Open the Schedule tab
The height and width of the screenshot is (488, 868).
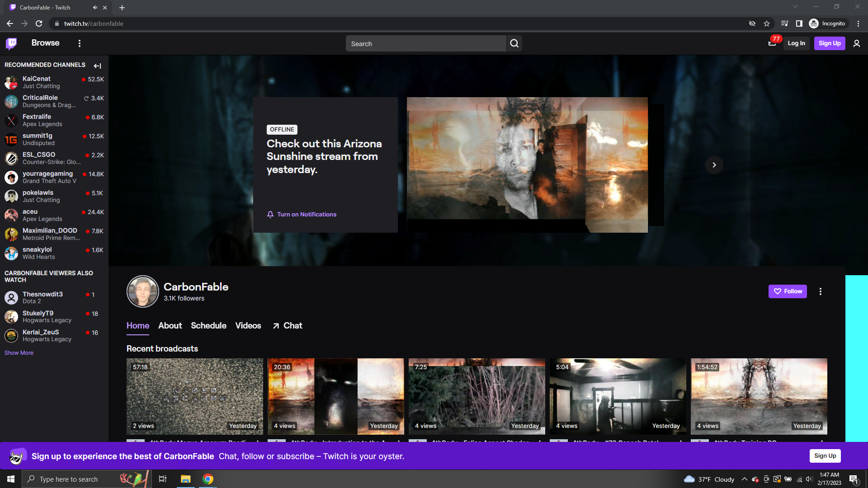point(208,326)
